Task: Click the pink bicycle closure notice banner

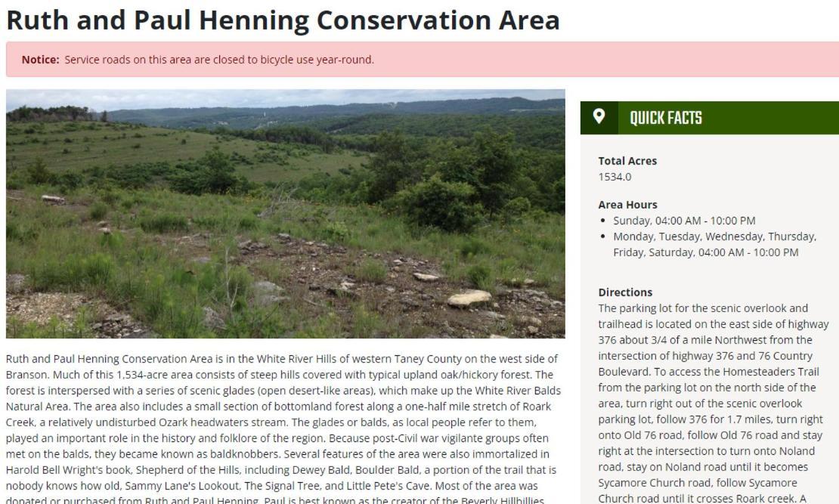Action: (x=423, y=60)
